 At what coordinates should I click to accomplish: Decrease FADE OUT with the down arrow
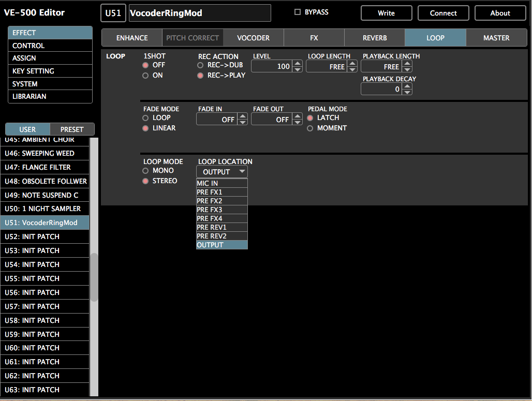point(298,123)
